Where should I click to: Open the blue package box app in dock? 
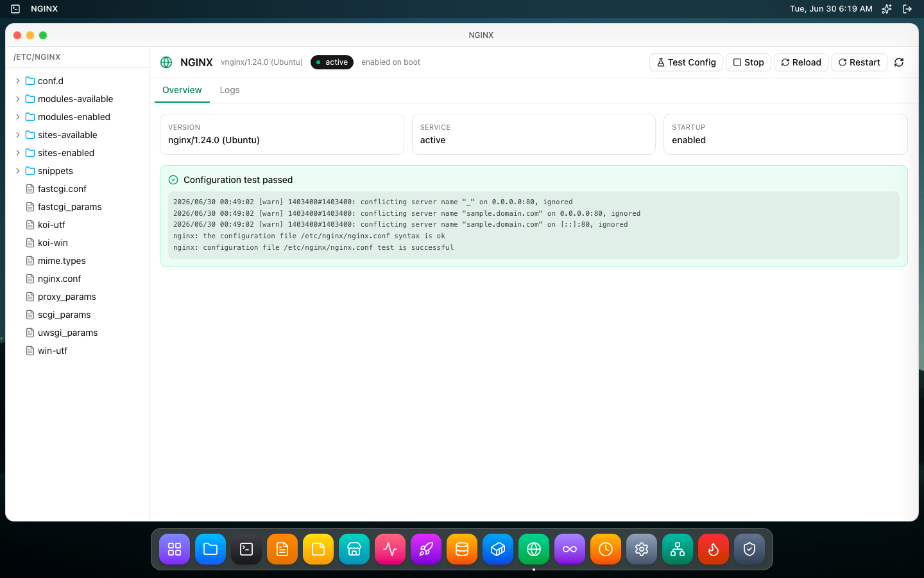(x=498, y=549)
